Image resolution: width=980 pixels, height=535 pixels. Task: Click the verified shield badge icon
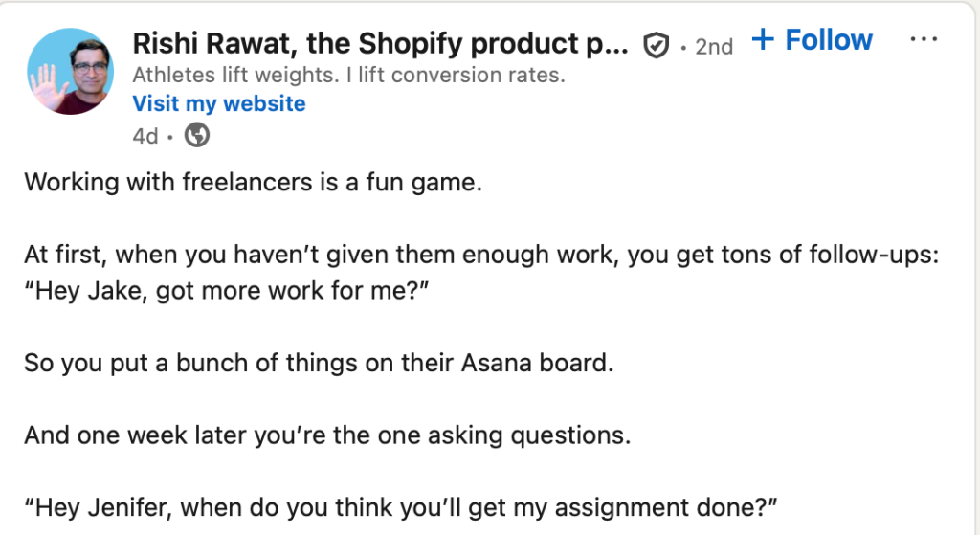656,45
